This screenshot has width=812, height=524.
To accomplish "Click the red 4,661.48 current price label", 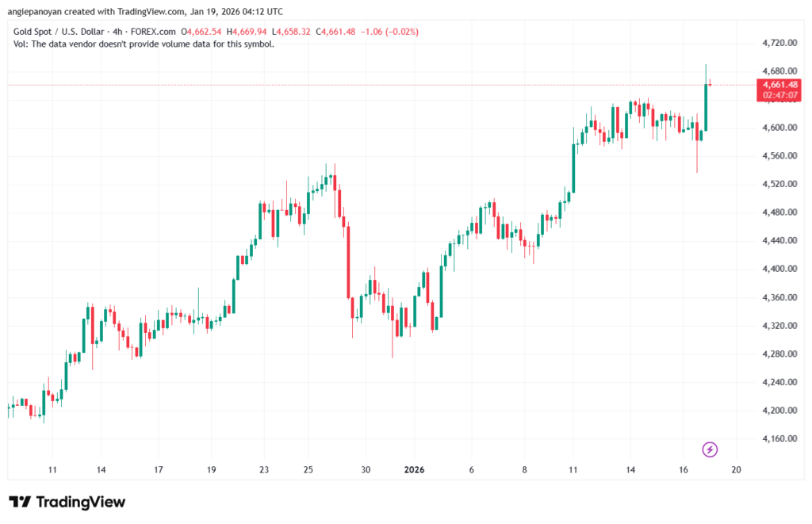I will (x=779, y=84).
